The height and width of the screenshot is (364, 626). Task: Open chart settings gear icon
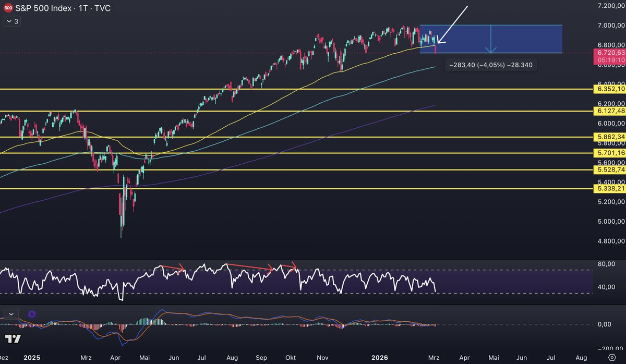coord(612,357)
